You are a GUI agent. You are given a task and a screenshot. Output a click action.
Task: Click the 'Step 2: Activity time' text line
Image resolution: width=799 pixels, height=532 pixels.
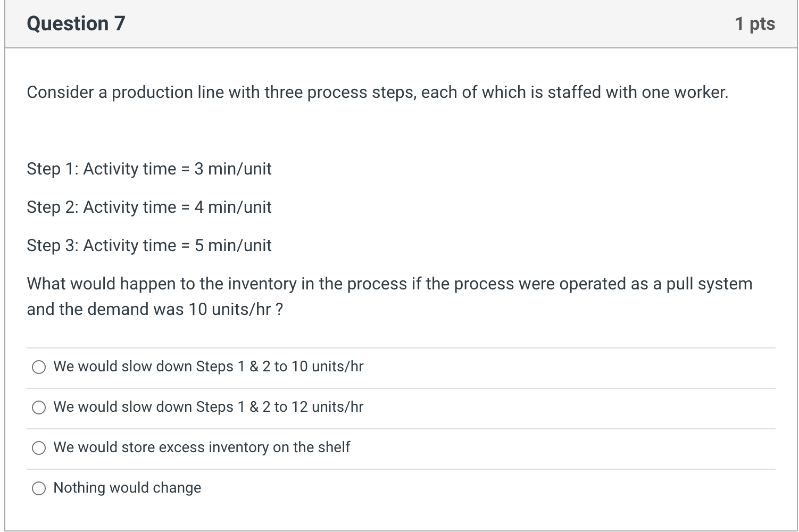[x=149, y=207]
